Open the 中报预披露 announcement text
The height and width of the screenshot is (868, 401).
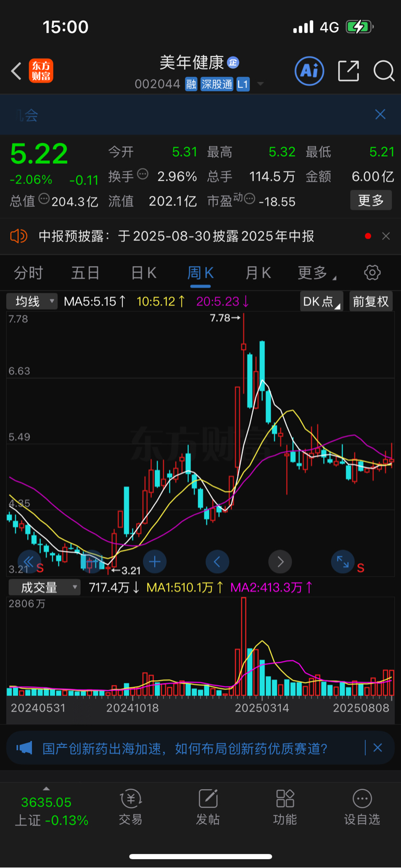(176, 236)
